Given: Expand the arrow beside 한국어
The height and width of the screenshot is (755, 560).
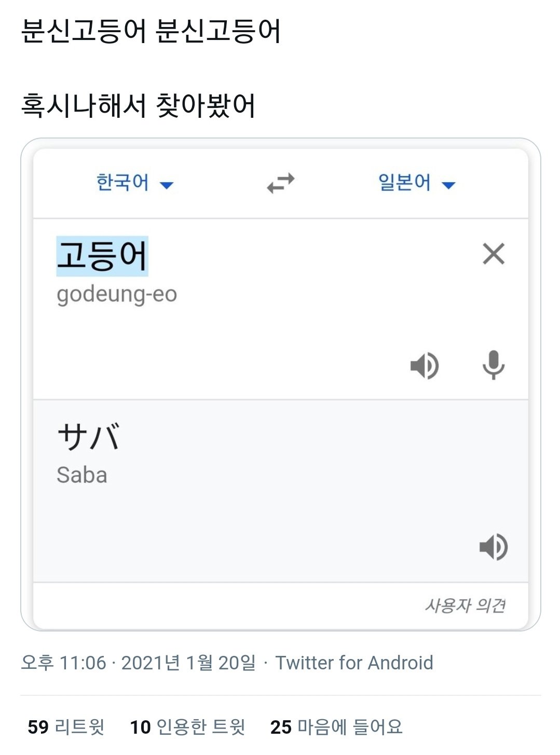Looking at the screenshot, I should click(x=167, y=185).
